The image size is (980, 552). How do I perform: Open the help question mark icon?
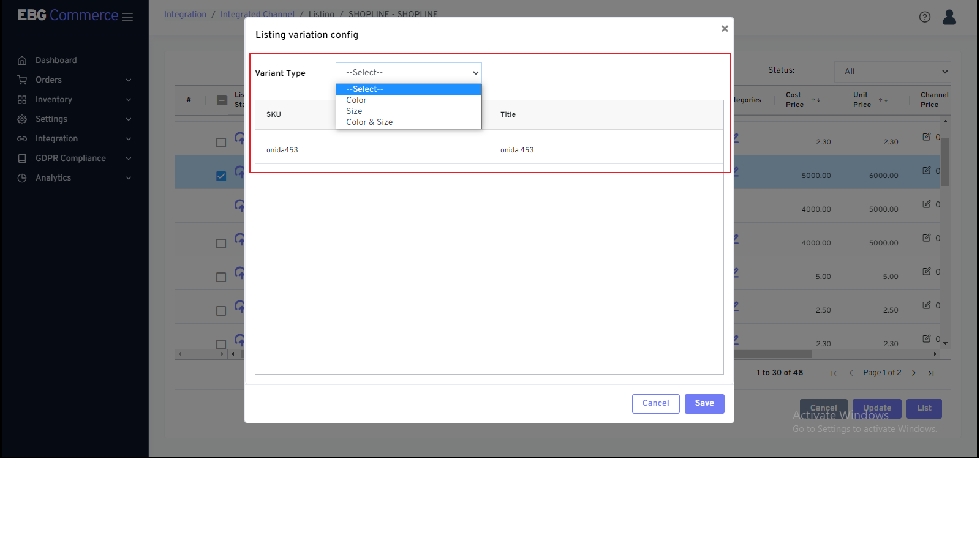924,17
